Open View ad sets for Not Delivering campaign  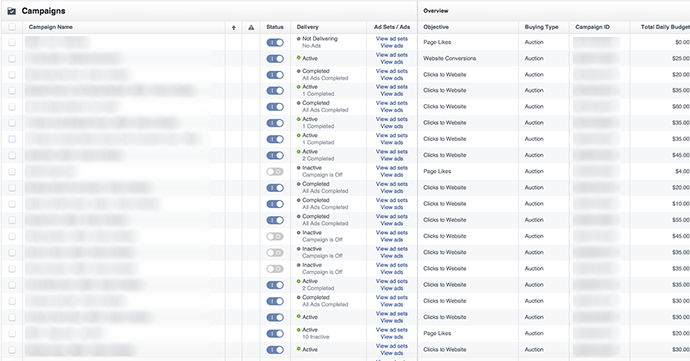(392, 39)
